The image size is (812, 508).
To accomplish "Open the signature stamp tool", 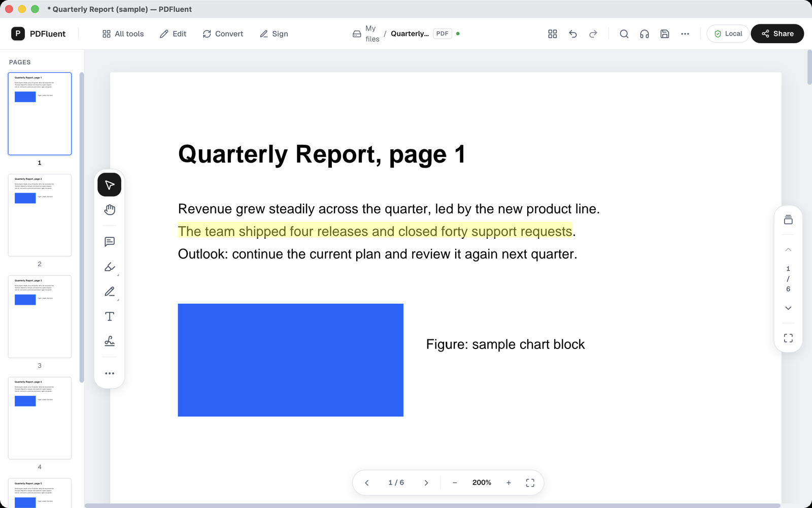I will [110, 341].
